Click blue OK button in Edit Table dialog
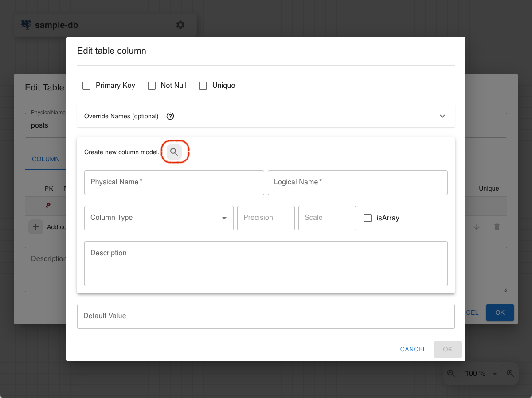Viewport: 532px width, 398px height. click(500, 312)
